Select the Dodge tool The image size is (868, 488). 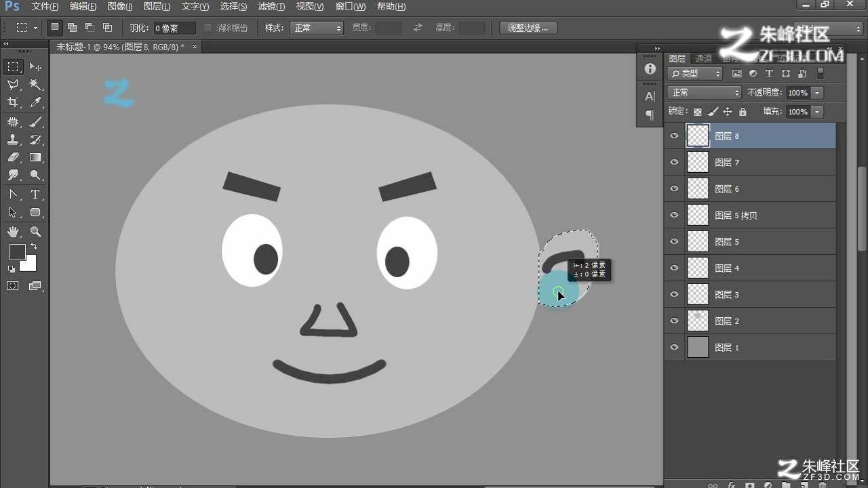tap(35, 175)
